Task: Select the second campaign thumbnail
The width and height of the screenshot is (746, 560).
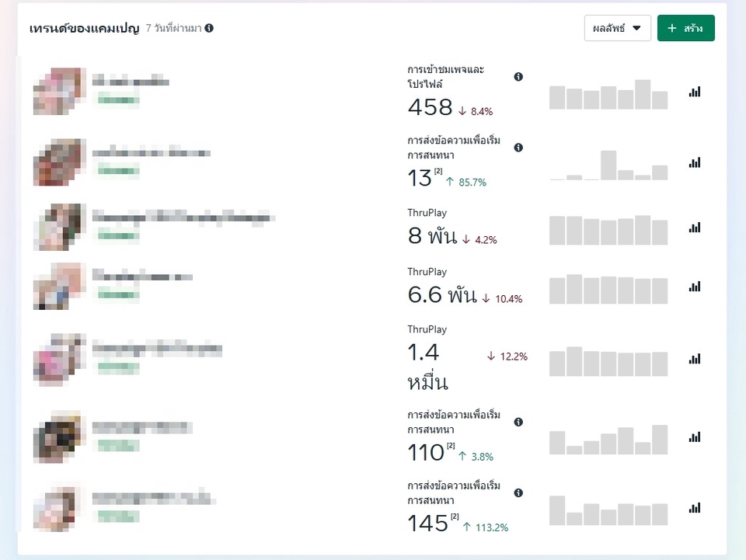Action: pyautogui.click(x=58, y=162)
